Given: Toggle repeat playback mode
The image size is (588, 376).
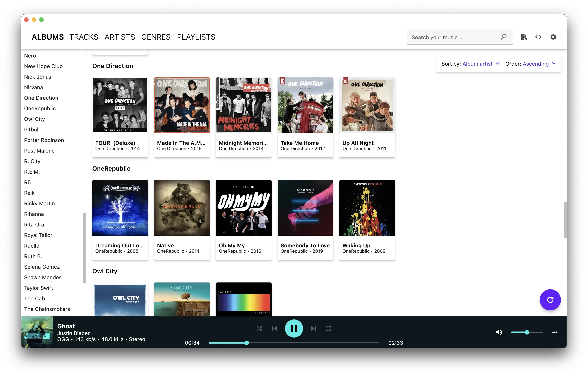Looking at the screenshot, I should (x=328, y=328).
